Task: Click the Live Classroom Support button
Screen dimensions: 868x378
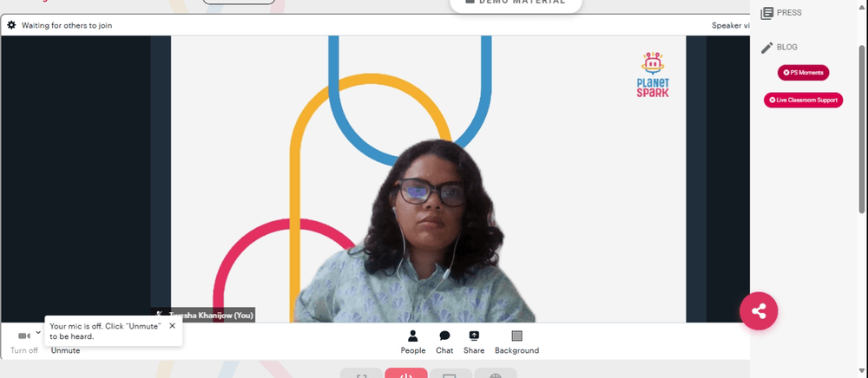Action: click(x=803, y=100)
